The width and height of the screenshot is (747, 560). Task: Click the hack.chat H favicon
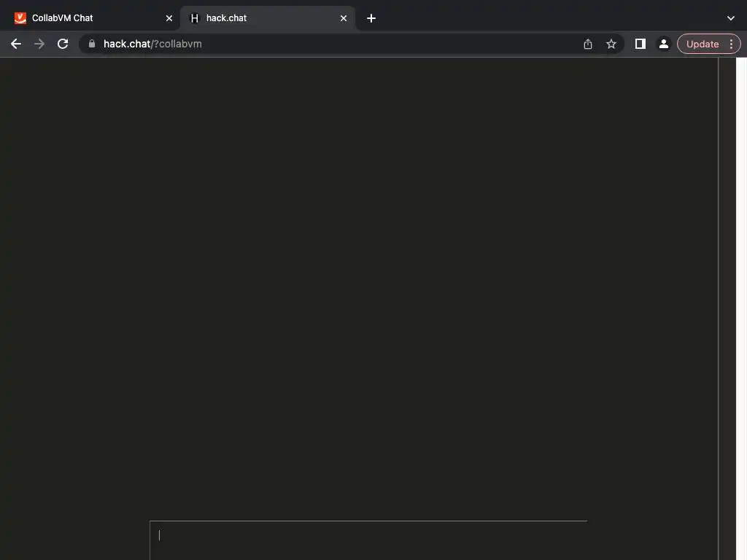click(194, 18)
